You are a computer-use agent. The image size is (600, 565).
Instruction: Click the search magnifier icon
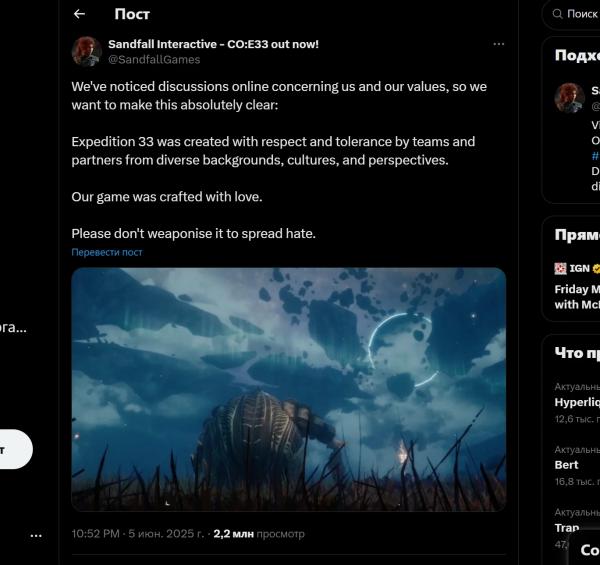558,14
